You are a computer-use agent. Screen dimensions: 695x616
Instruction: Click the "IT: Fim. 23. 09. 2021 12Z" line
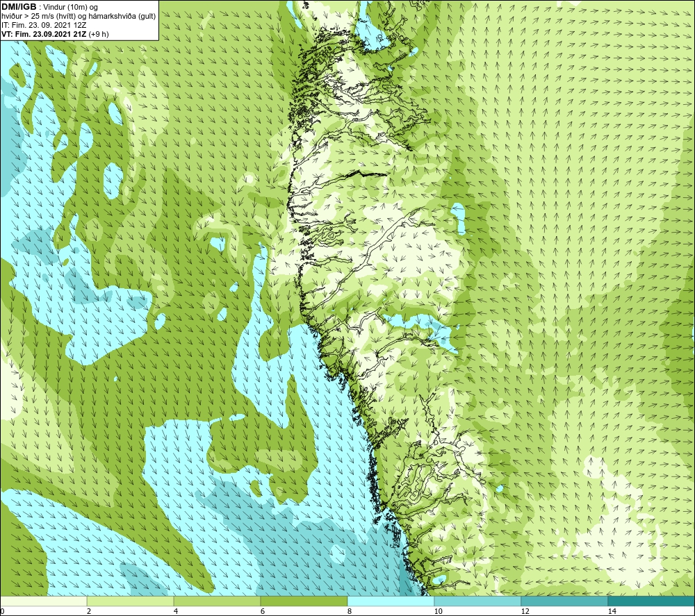[44, 25]
